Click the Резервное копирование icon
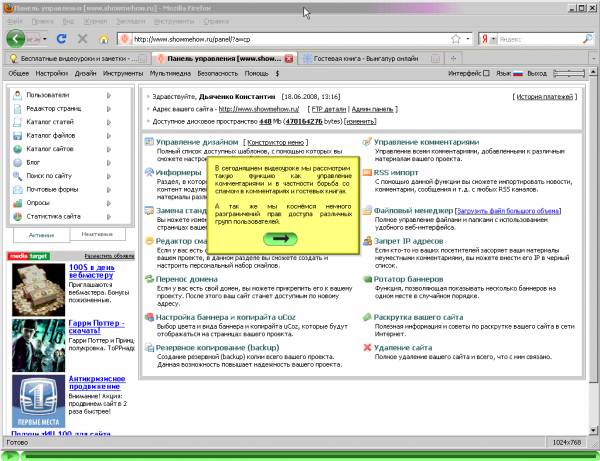This screenshot has height=461, width=600. 149,347
